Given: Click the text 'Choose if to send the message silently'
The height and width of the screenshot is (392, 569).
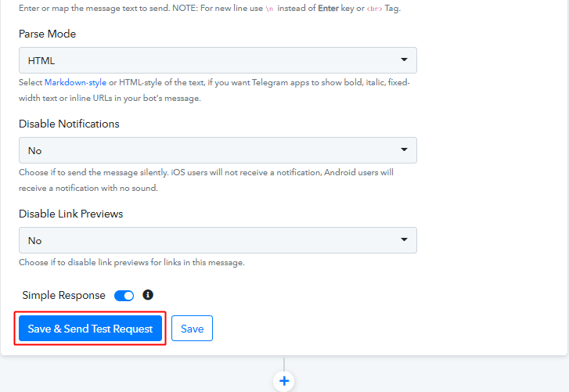Looking at the screenshot, I should [x=94, y=172].
